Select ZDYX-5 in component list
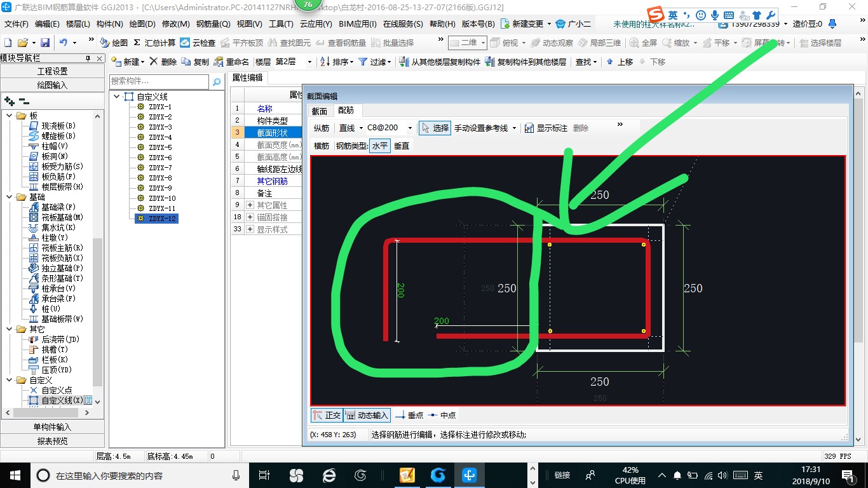This screenshot has width=868, height=488. (160, 147)
